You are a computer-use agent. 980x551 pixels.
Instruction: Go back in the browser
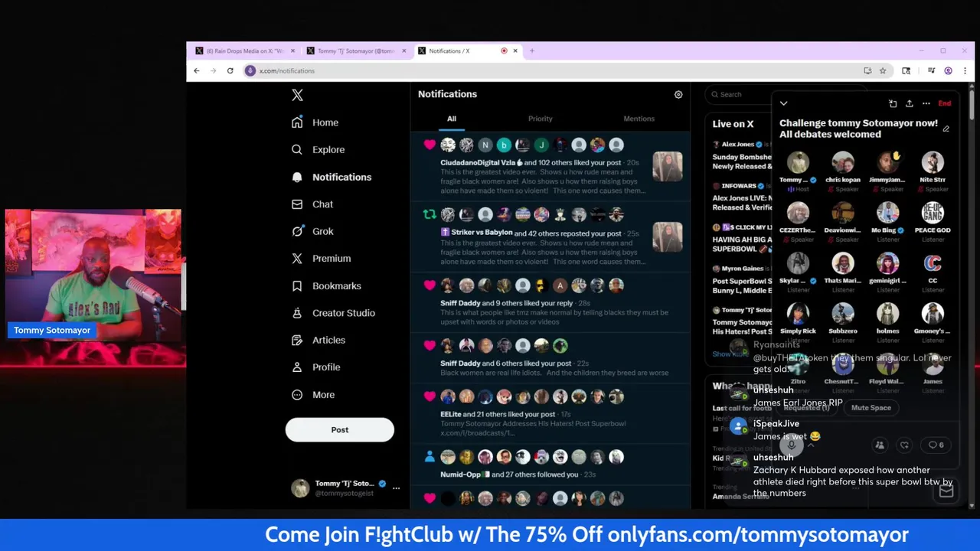point(197,70)
